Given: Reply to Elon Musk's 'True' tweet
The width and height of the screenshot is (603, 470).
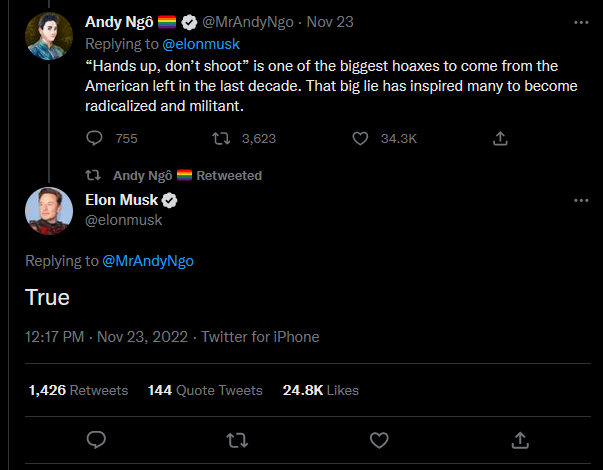Looking at the screenshot, I should pyautogui.click(x=96, y=440).
